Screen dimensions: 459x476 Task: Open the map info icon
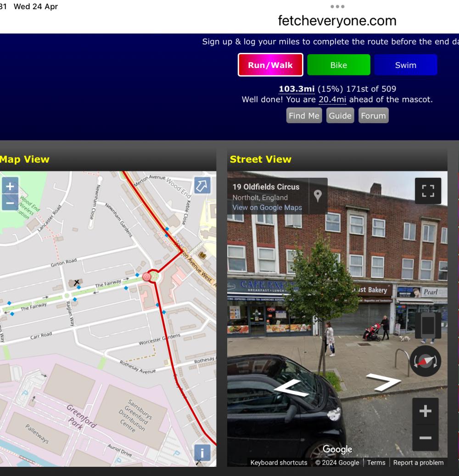pyautogui.click(x=202, y=453)
